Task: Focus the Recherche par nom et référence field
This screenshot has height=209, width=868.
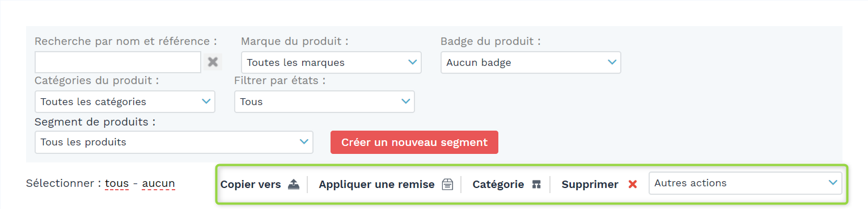Action: pyautogui.click(x=118, y=62)
